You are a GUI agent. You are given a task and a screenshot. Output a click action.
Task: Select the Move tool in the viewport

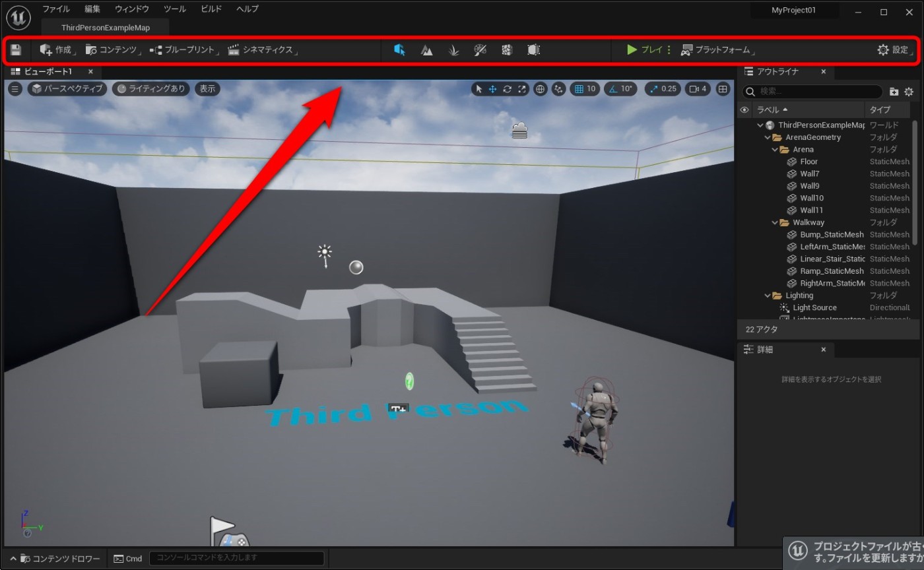(493, 88)
